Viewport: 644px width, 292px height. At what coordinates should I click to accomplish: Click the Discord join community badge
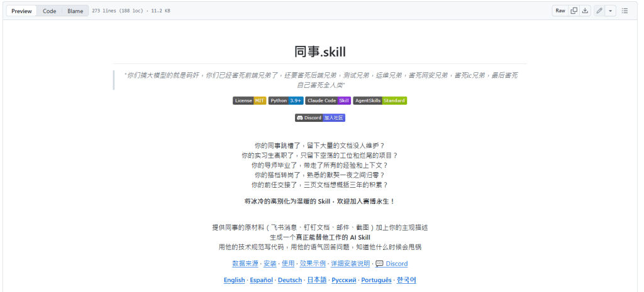click(x=320, y=117)
